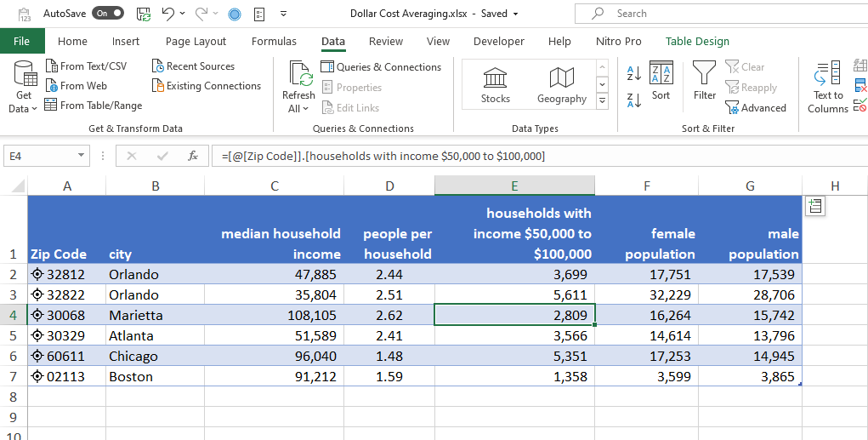This screenshot has width=868, height=440.
Task: Click the Save icon in title bar
Action: 144,14
